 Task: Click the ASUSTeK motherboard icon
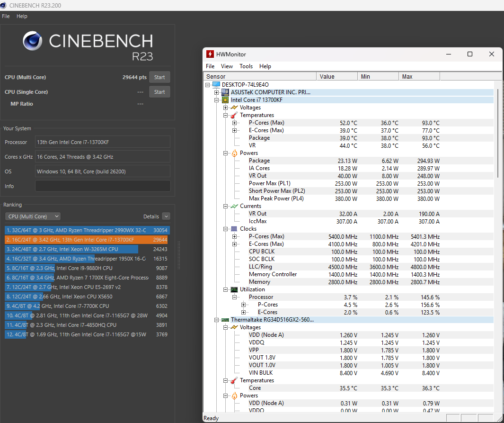pos(225,92)
